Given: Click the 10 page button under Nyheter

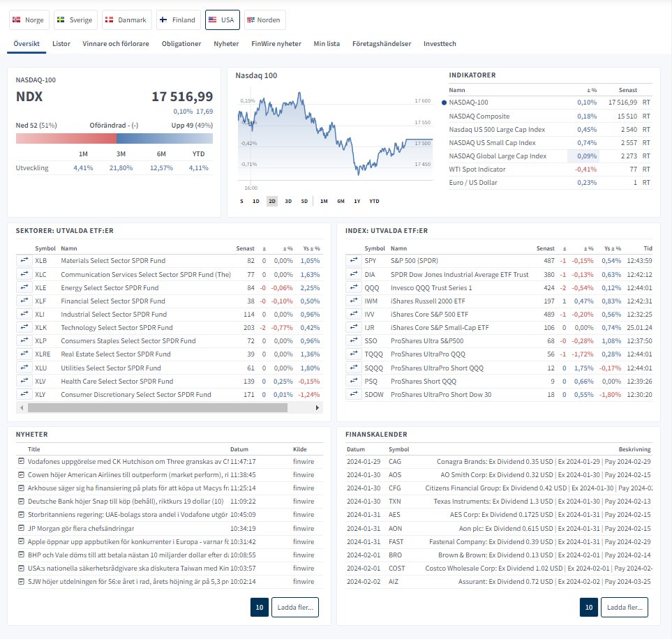Looking at the screenshot, I should pyautogui.click(x=260, y=608).
